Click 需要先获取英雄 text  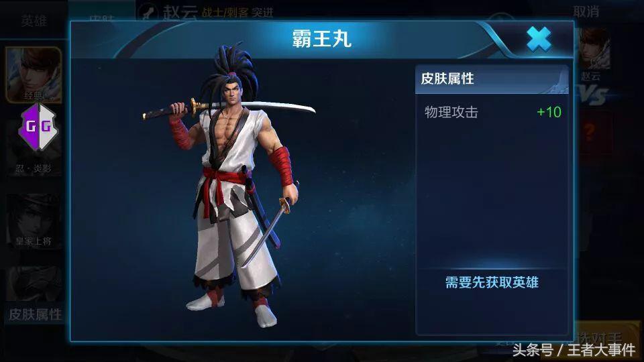492,282
